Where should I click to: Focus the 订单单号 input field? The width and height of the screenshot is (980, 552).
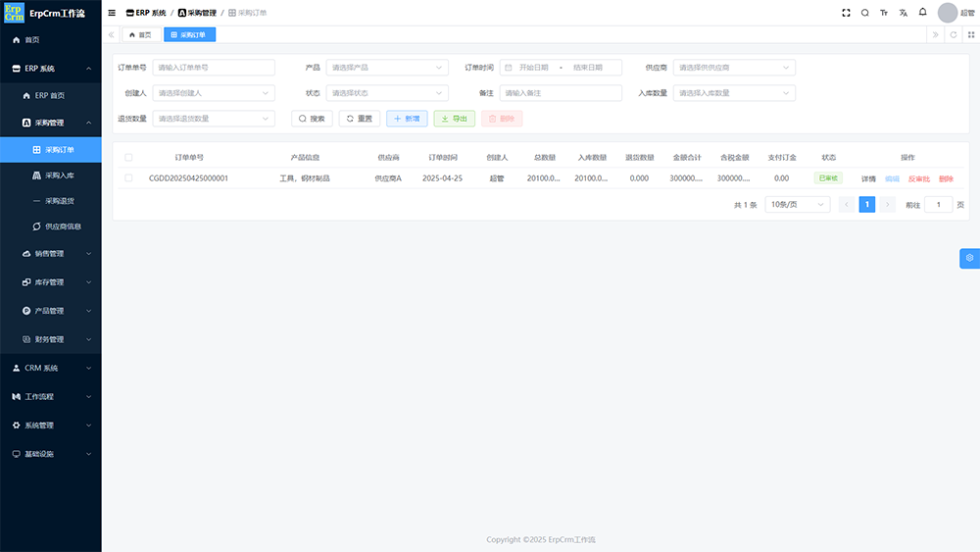[x=214, y=68]
